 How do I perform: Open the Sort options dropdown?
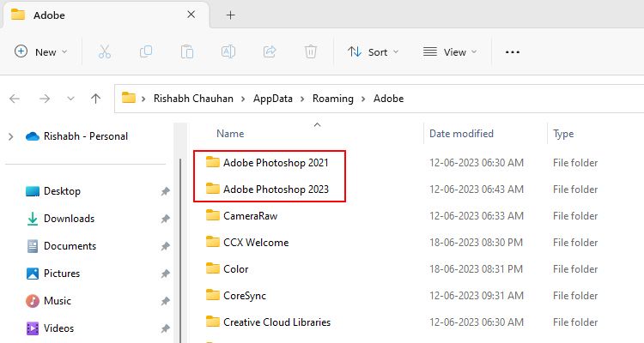[374, 52]
